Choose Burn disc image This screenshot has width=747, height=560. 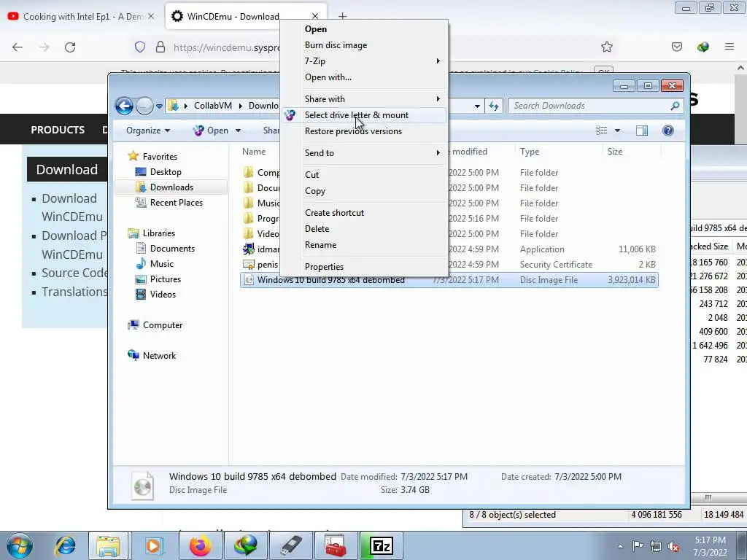tap(364, 45)
